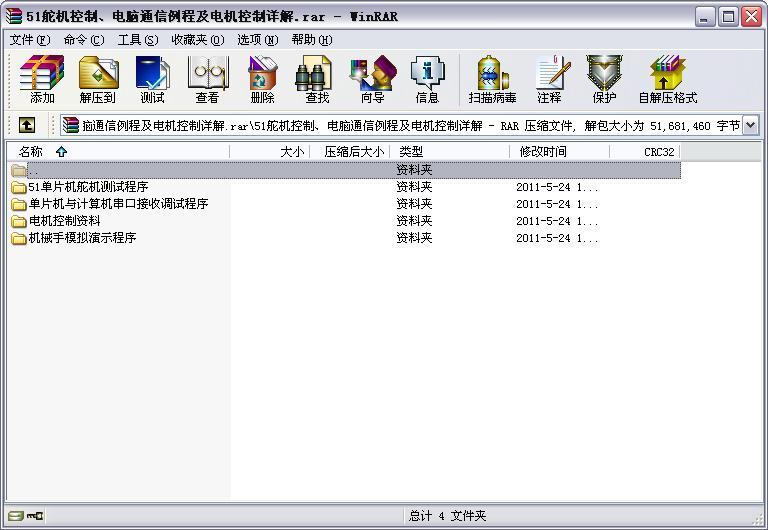Image resolution: width=768 pixels, height=530 pixels.
Task: Select folder name 单片机与计算机串口接收调试程序
Action: tap(118, 204)
